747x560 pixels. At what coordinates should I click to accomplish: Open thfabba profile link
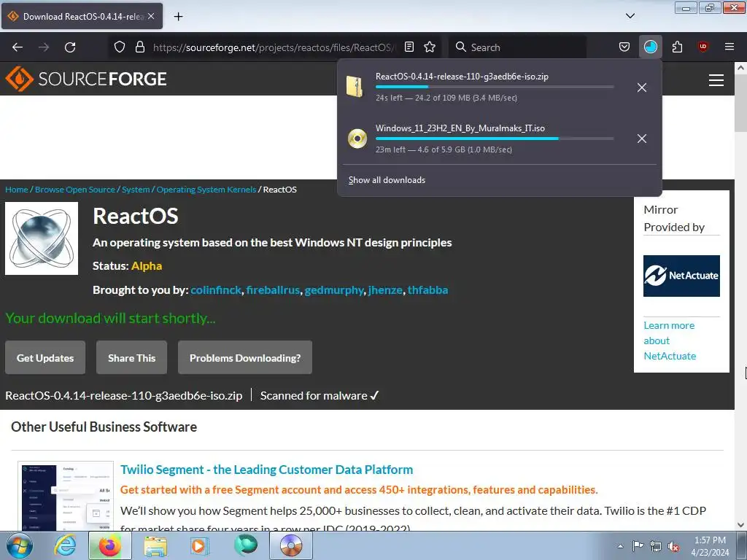click(x=427, y=290)
